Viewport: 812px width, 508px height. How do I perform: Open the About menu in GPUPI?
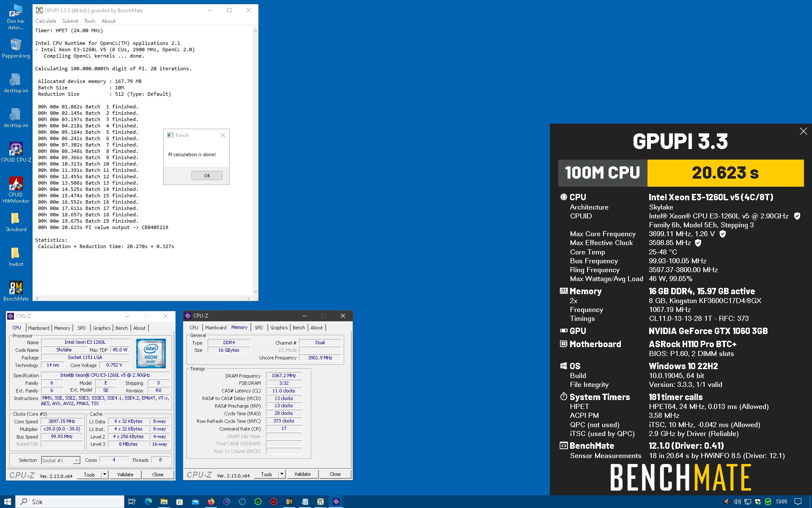click(108, 21)
